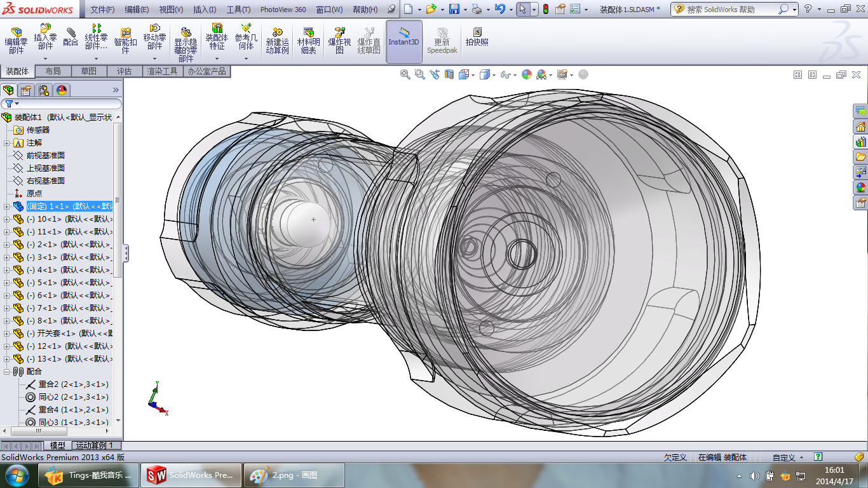The height and width of the screenshot is (488, 868).
Task: Open the 视图(V) menu
Action: click(171, 10)
